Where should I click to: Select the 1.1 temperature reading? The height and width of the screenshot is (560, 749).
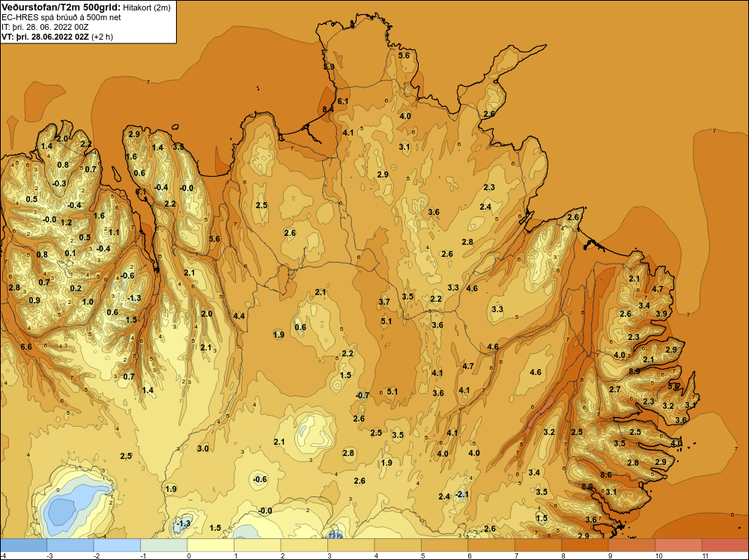coord(114,232)
